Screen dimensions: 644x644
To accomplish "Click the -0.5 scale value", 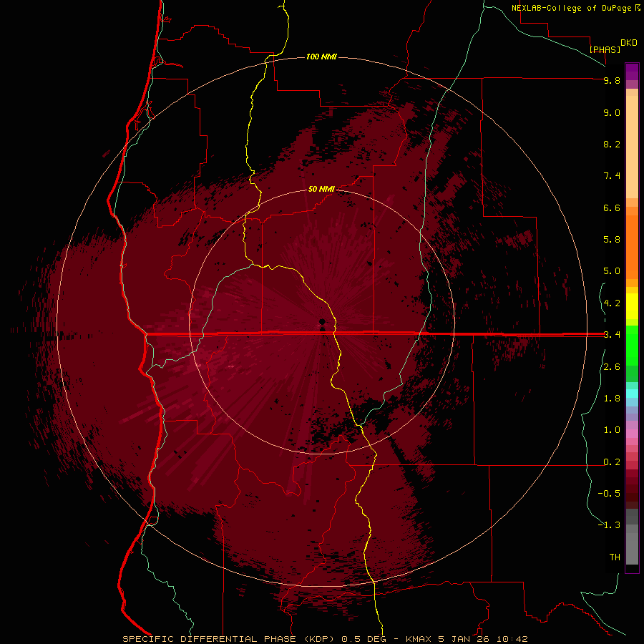I will [609, 494].
